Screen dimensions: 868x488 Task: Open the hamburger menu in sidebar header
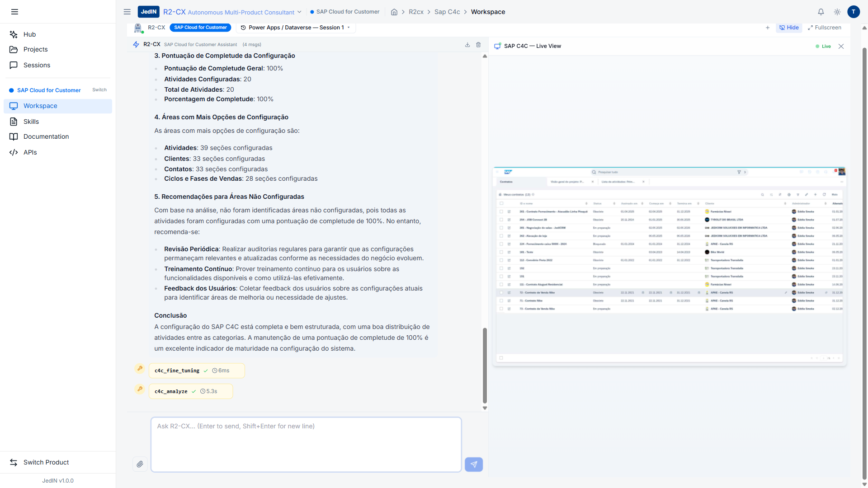pos(14,12)
